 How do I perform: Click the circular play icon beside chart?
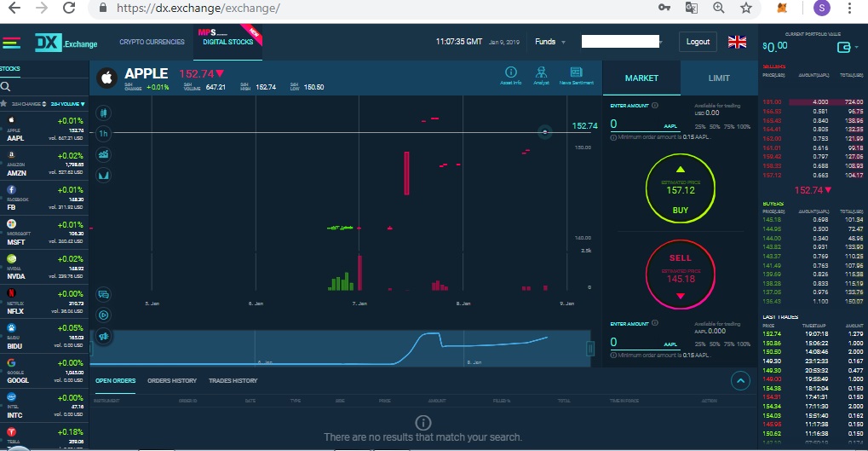pos(104,315)
